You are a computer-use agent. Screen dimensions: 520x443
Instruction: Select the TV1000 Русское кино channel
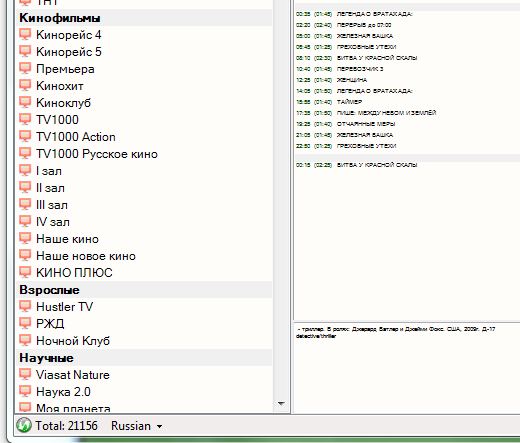[97, 154]
